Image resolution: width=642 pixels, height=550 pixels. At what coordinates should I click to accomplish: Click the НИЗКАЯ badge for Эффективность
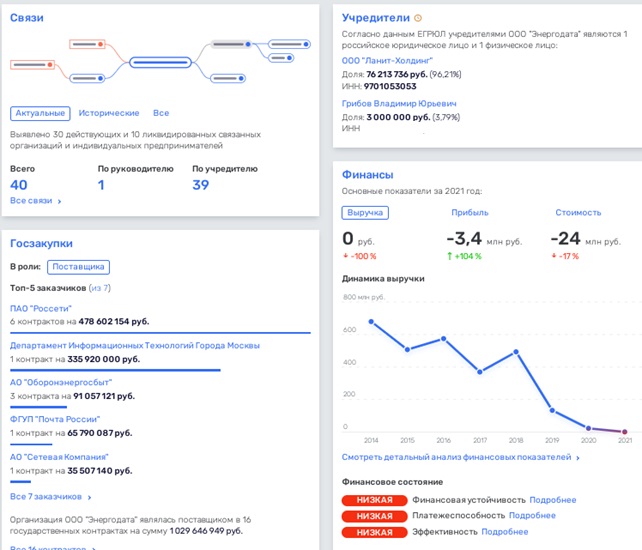(375, 532)
